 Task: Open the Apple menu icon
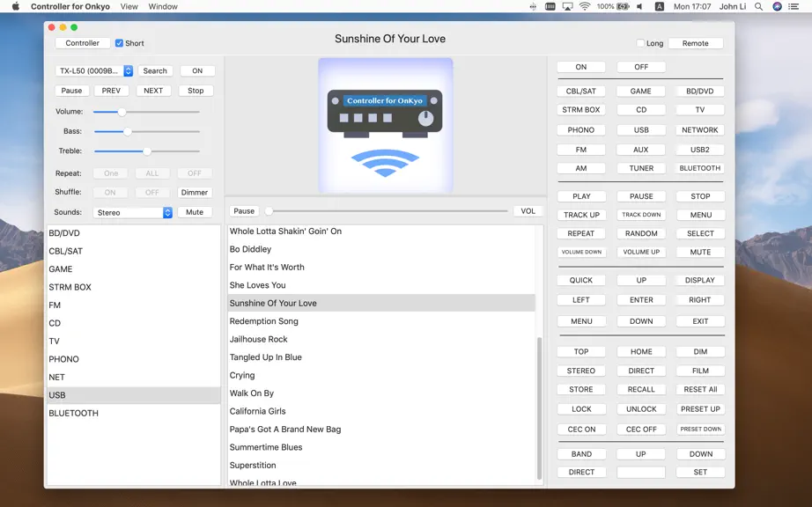tap(16, 6)
